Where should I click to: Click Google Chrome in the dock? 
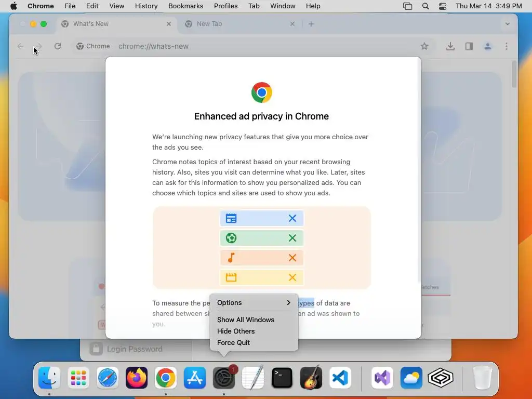166,377
